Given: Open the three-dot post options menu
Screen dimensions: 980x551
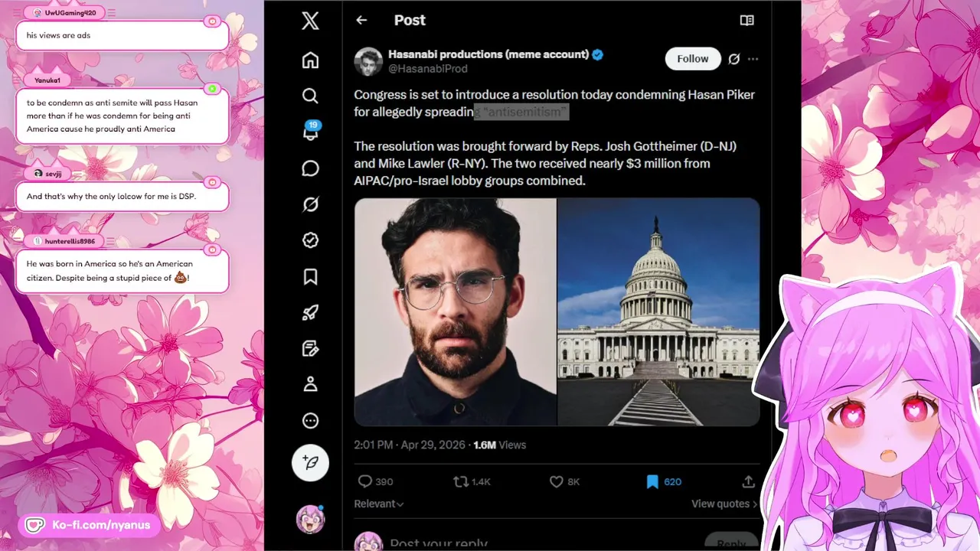Looking at the screenshot, I should [753, 59].
